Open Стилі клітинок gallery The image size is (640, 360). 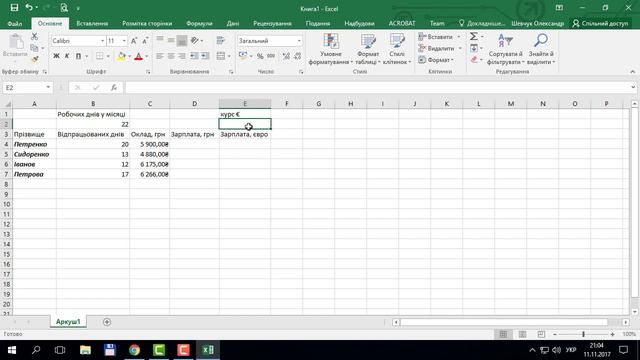[397, 49]
